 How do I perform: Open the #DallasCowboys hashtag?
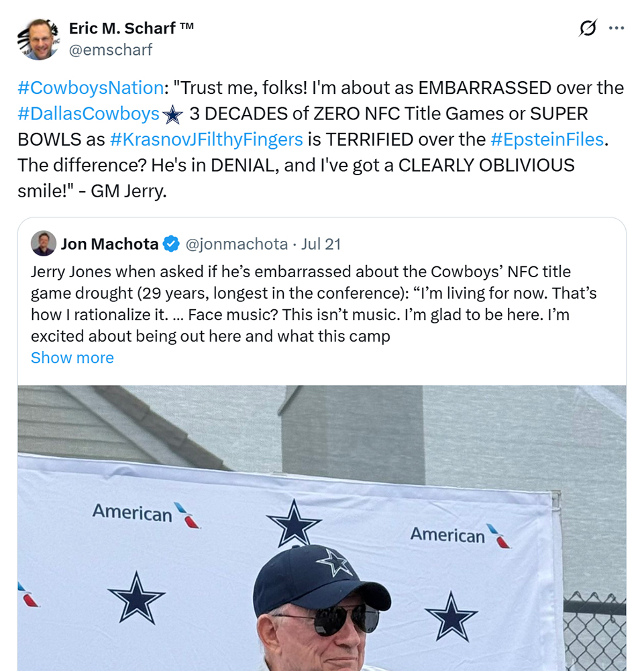coord(89,114)
